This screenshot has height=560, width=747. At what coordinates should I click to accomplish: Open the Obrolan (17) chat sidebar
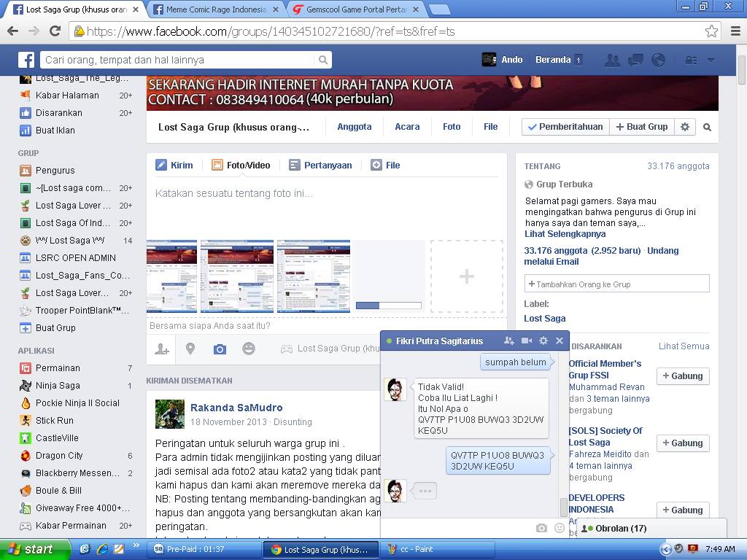[x=651, y=529]
